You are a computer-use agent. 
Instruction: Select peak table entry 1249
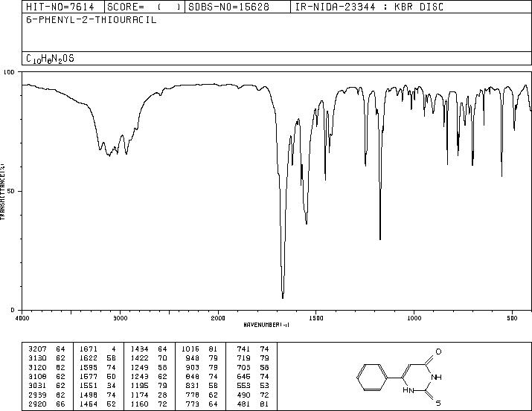pyautogui.click(x=149, y=367)
